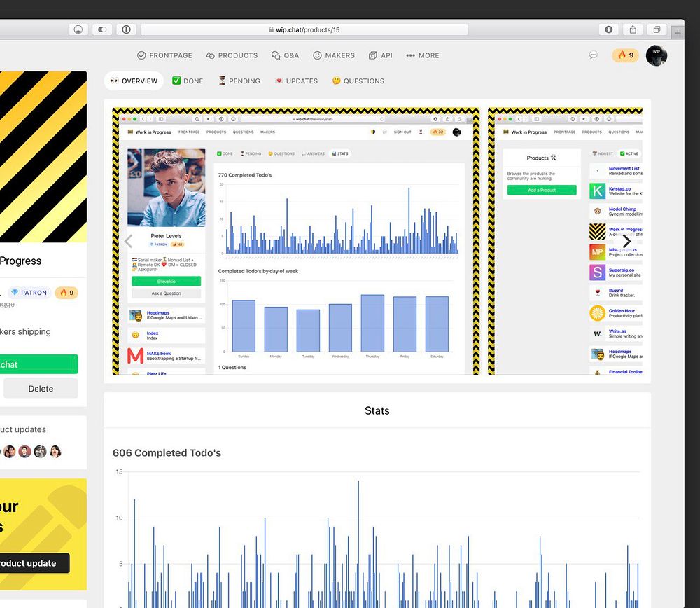The image size is (700, 608).
Task: Click the Model Chimp link in second screenshot
Action: tap(622, 209)
